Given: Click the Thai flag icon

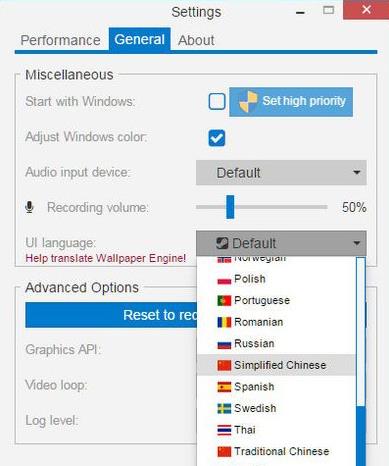Looking at the screenshot, I should point(224,430).
